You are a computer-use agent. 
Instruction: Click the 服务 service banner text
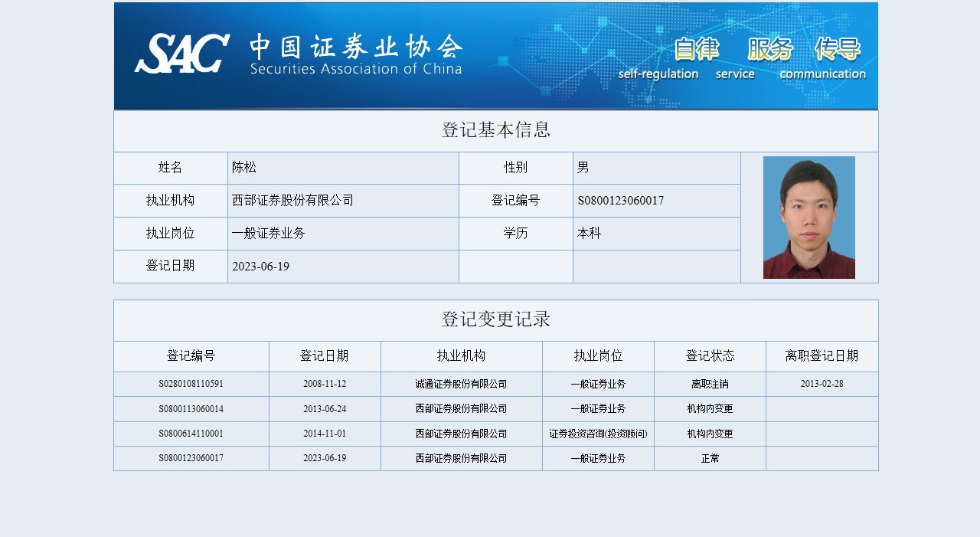(x=770, y=49)
